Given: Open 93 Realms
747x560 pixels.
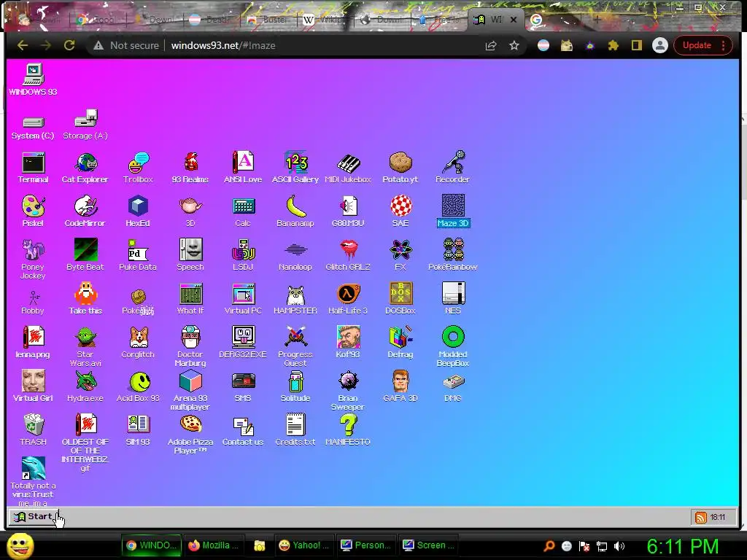Looking at the screenshot, I should (190, 168).
